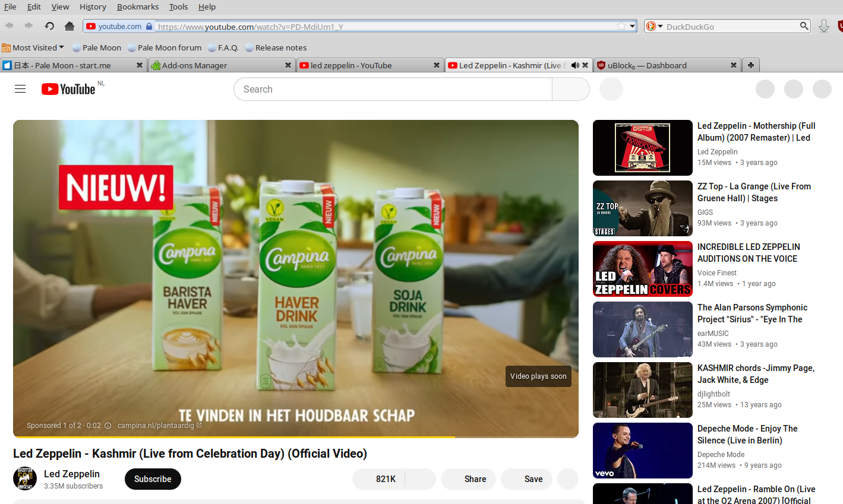Expand the Most Visited bookmarks dropdown
Screen dimensions: 843x504
[x=33, y=47]
